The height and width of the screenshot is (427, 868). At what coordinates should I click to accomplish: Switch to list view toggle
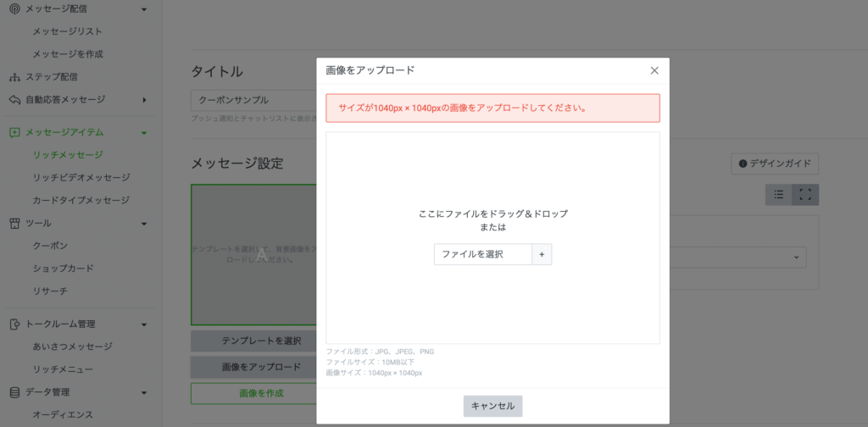778,195
